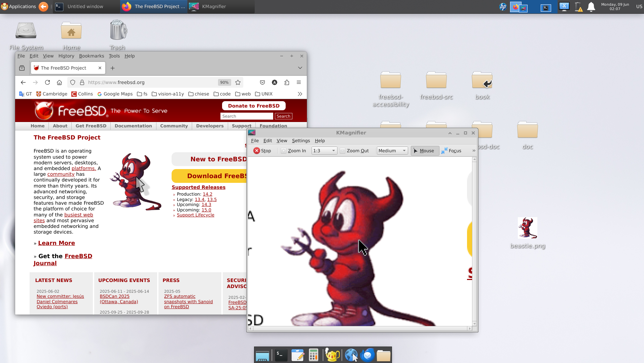Click the Save to Pocket icon
This screenshot has width=644, height=363.
[262, 82]
